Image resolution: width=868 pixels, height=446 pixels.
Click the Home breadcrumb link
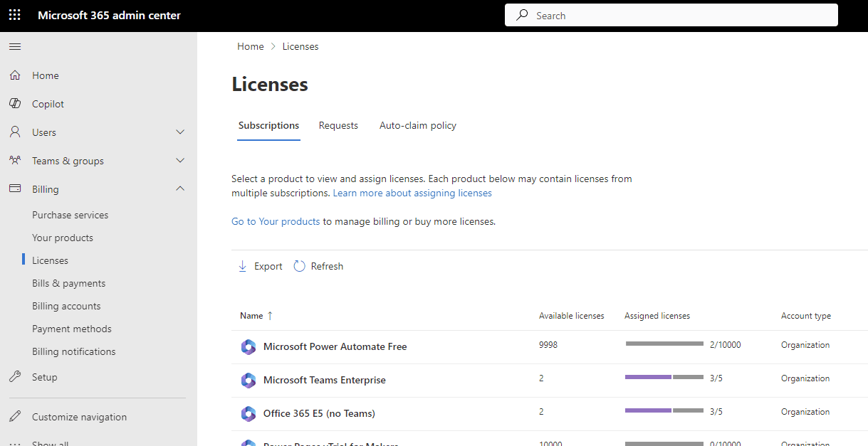251,46
